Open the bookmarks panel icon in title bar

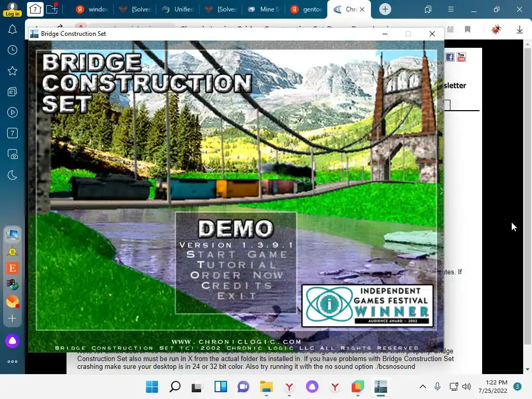coord(428,9)
